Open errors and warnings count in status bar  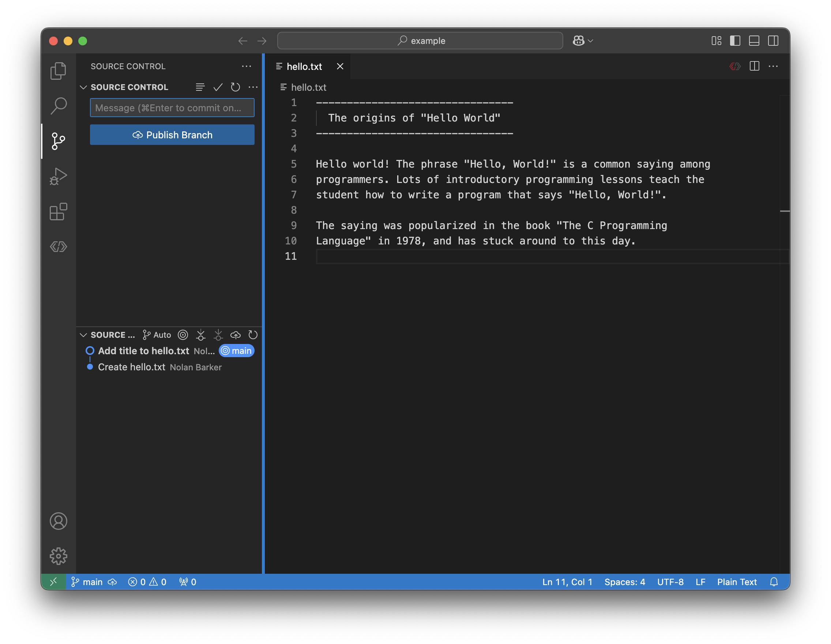pyautogui.click(x=147, y=581)
